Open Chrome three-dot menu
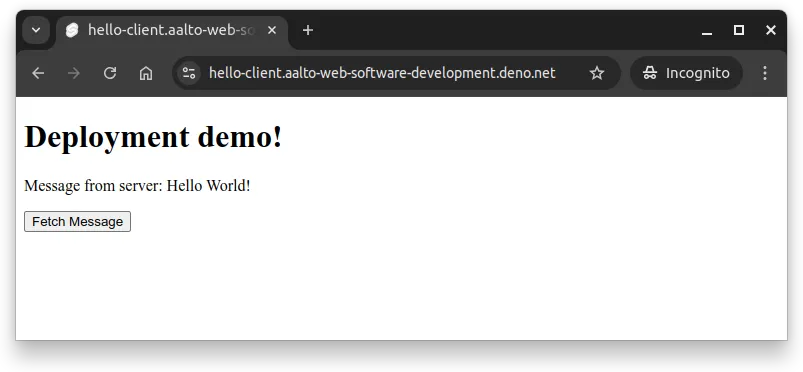The width and height of the screenshot is (803, 372). point(765,73)
